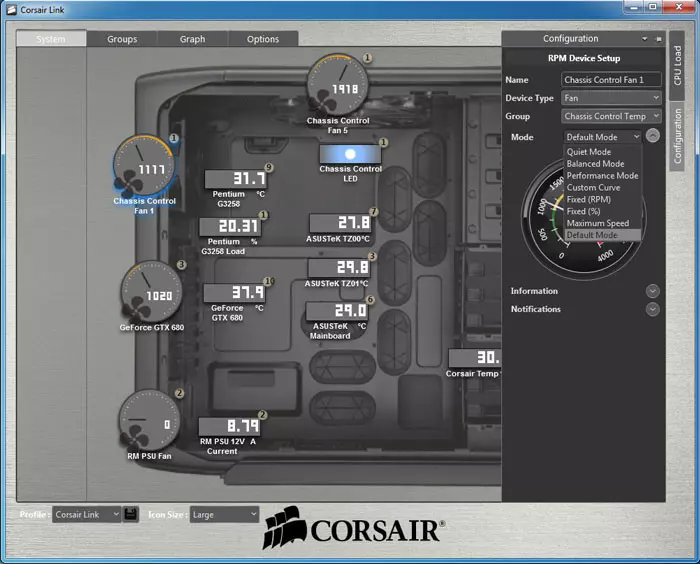700x564 pixels.
Task: Save profile with the floppy disk icon
Action: click(130, 514)
